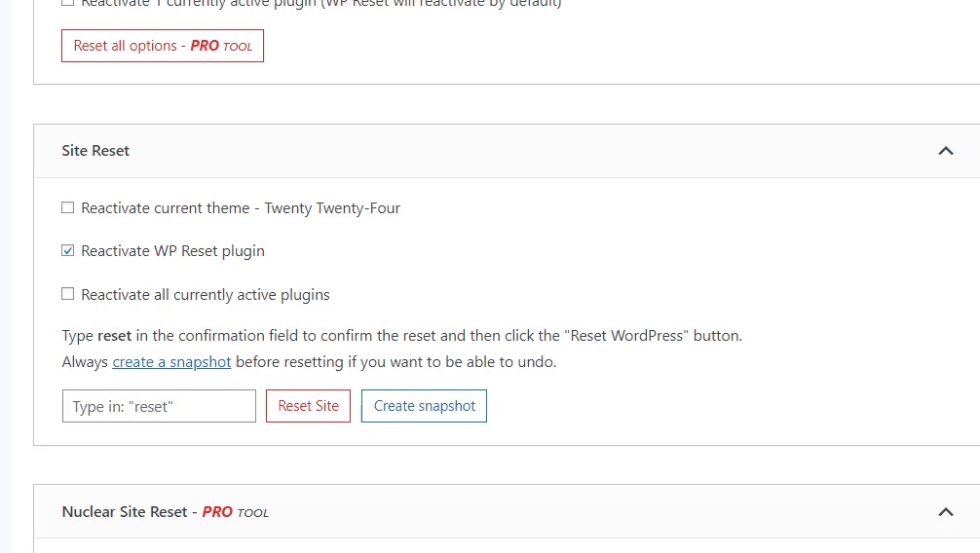The height and width of the screenshot is (553, 980).
Task: Click the Reset all options button
Action: [163, 46]
